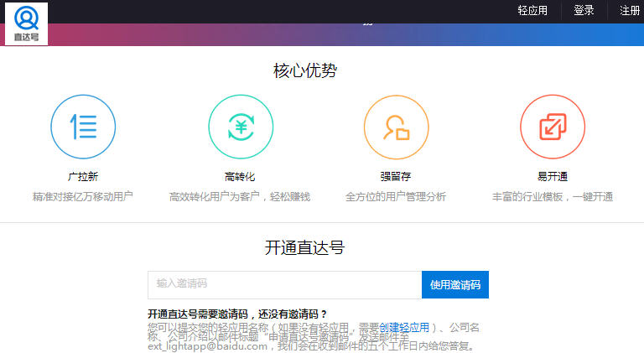
Task: Click the 强留存 label
Action: 396,177
